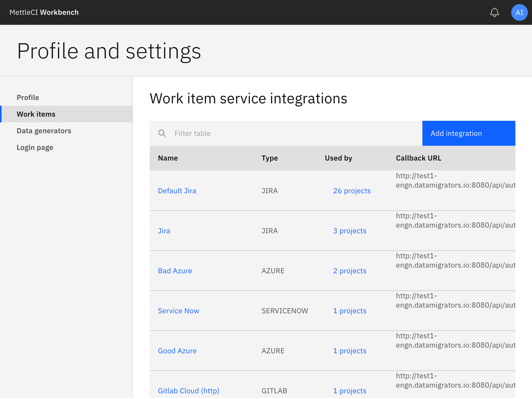Select the Work items sidebar entry
The width and height of the screenshot is (532, 399).
(36, 114)
